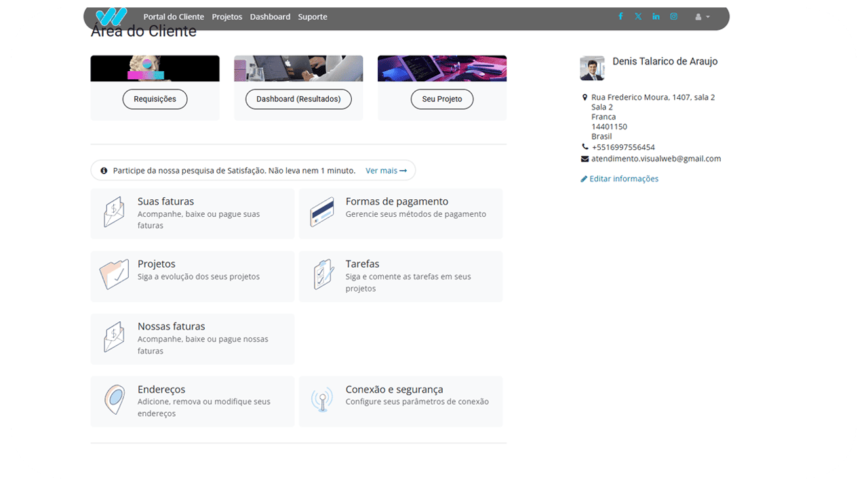This screenshot has width=868, height=488.
Task: Click the Endereços map pin icon
Action: point(114,401)
